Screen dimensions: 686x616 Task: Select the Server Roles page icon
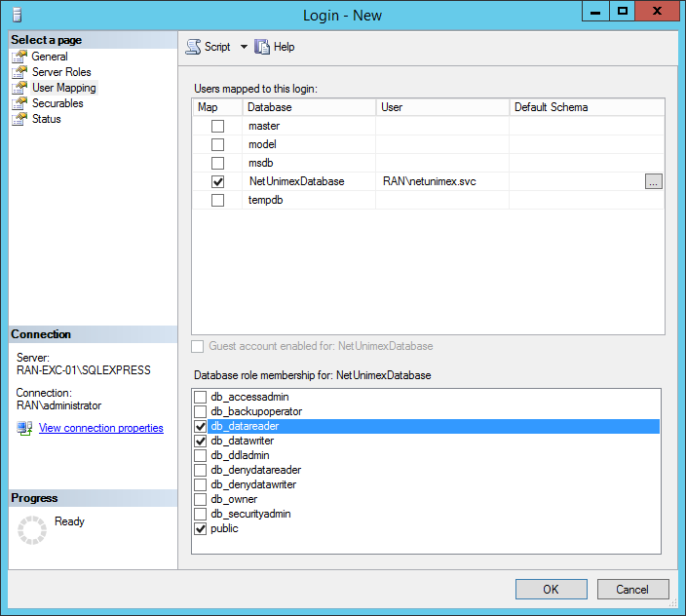pyautogui.click(x=19, y=72)
